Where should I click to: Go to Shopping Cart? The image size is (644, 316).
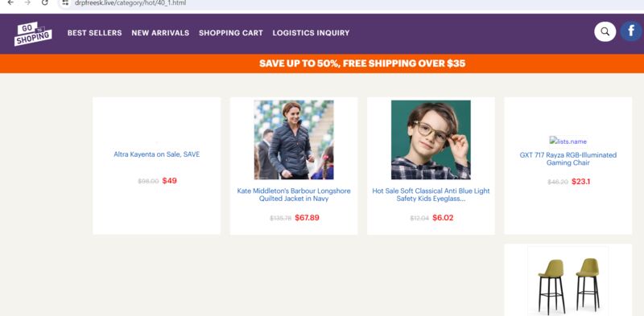231,33
